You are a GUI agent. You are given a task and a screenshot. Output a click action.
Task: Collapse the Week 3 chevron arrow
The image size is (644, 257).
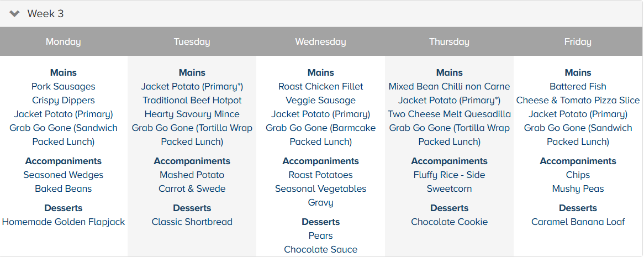coord(14,14)
